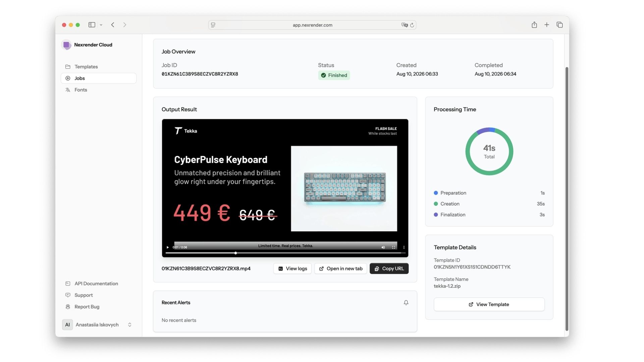Show the tab overview icon
The width and height of the screenshot is (644, 362).
click(559, 25)
